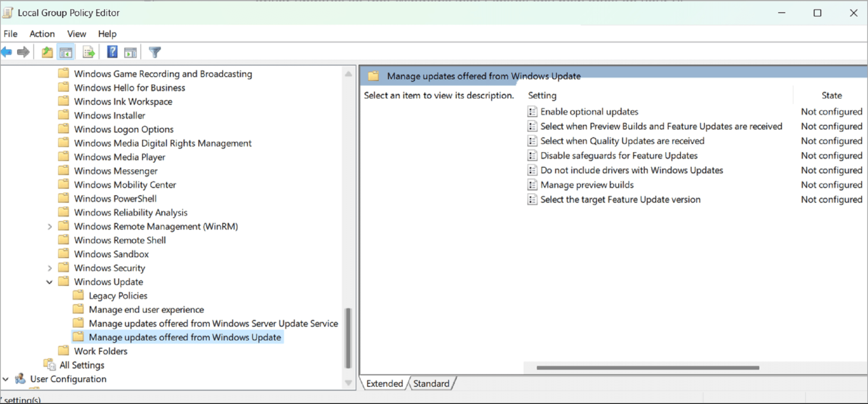Switch to the Extended tab

384,383
